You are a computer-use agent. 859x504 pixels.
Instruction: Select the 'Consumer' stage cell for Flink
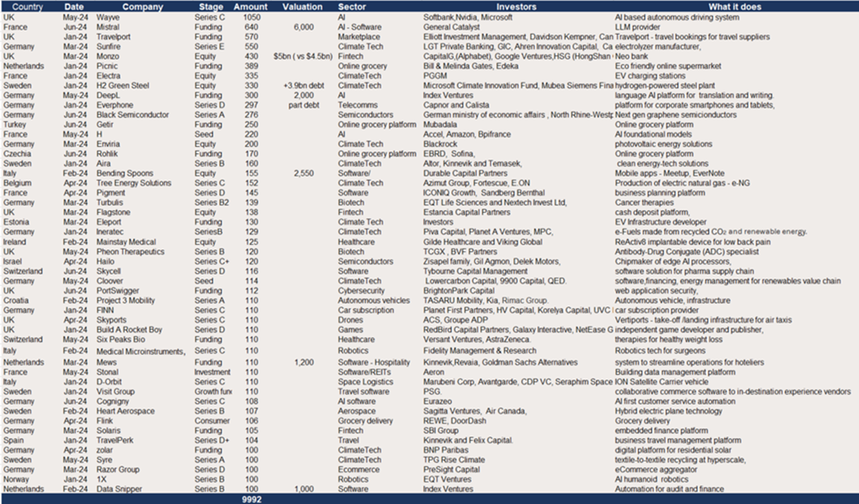coord(212,421)
